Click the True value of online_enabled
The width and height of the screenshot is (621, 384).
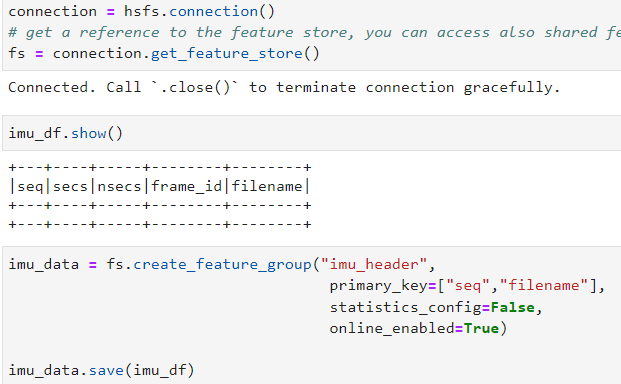click(x=481, y=329)
